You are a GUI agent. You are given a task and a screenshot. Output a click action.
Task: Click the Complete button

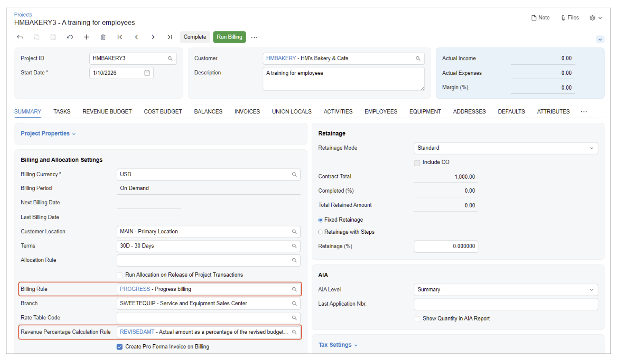pyautogui.click(x=195, y=37)
